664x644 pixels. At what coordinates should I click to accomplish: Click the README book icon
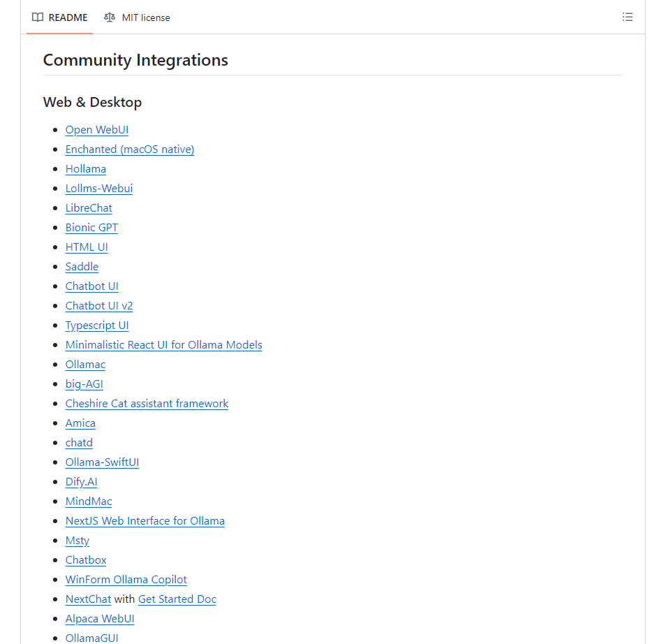tap(38, 17)
